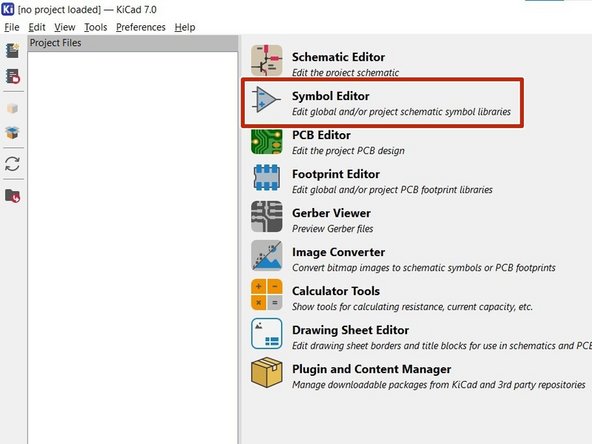Click the folder icon to browse project files
592x444 pixels.
pyautogui.click(x=12, y=196)
